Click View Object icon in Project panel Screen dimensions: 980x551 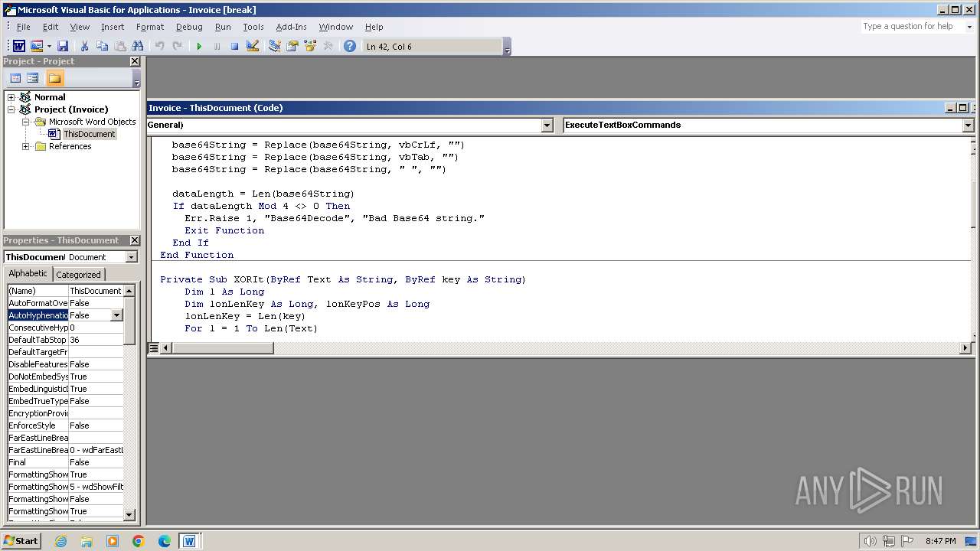[x=33, y=78]
